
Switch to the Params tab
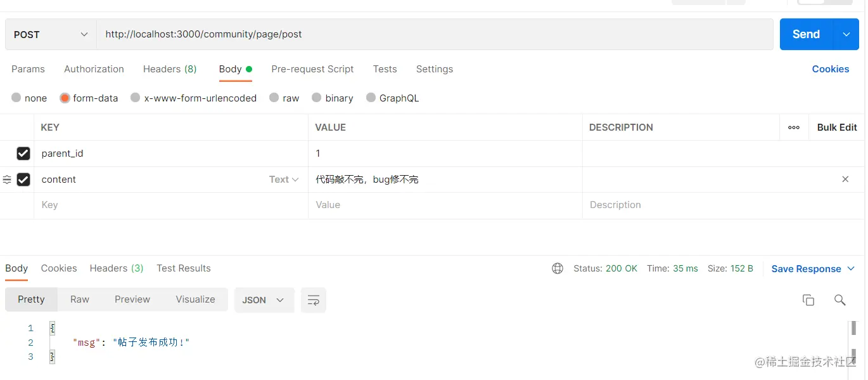click(x=28, y=69)
